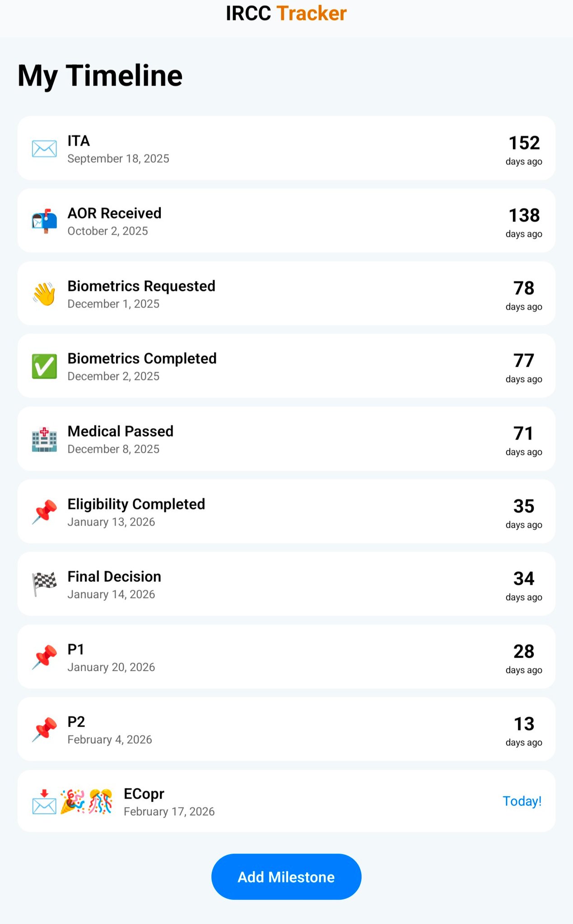Image resolution: width=573 pixels, height=924 pixels.
Task: Click the pushpin icon beside P2
Action: (44, 730)
